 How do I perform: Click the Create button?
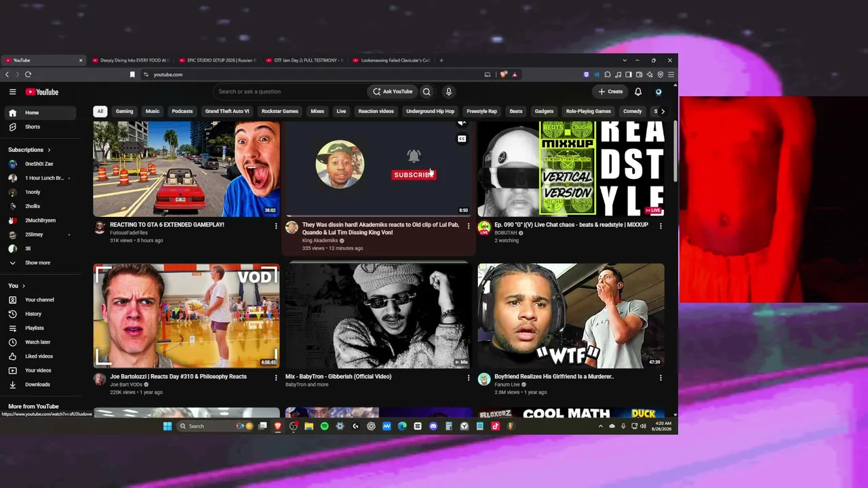[x=610, y=91]
